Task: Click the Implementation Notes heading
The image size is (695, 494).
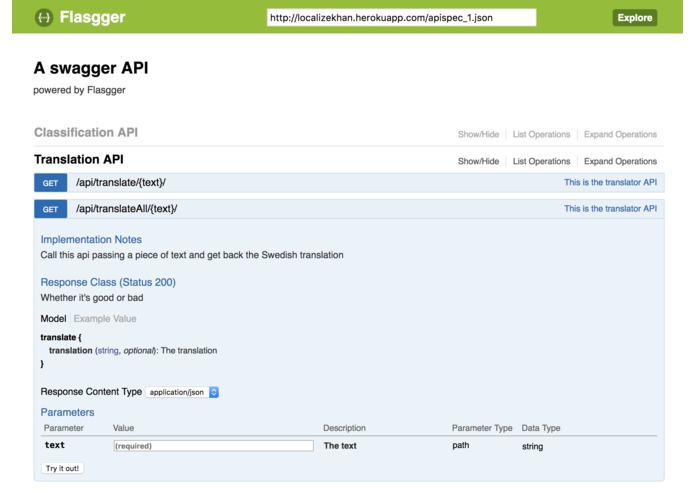Action: (91, 240)
